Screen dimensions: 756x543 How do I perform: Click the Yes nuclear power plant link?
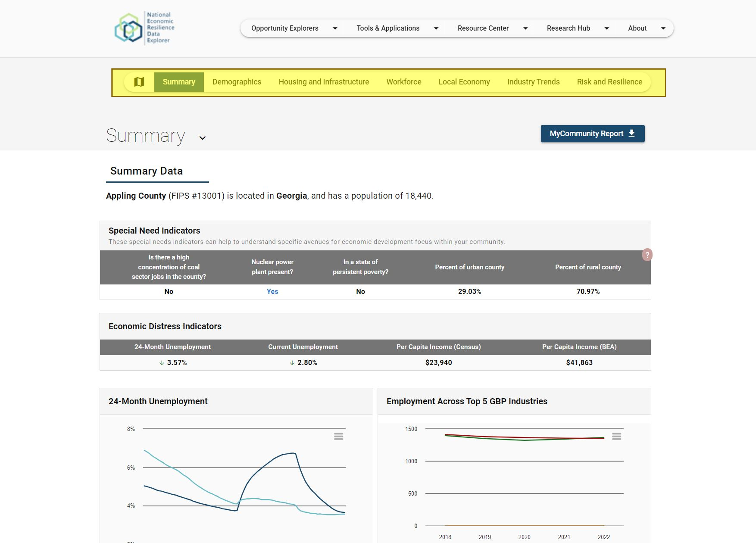coord(272,292)
